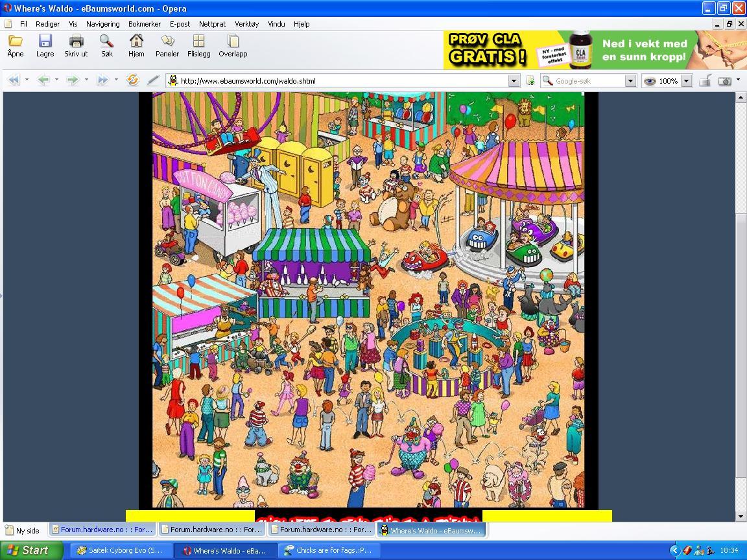Open the Vindu menu
747x560 pixels.
coord(276,24)
